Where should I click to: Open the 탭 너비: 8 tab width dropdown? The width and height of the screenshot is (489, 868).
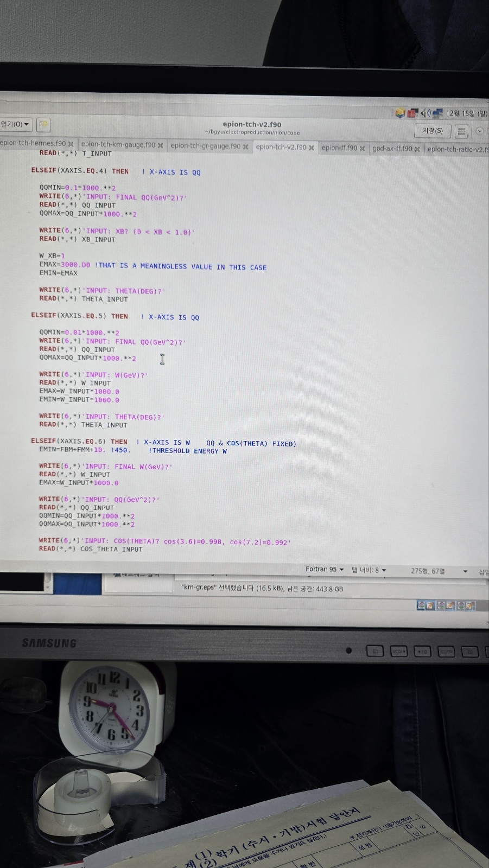pyautogui.click(x=369, y=570)
